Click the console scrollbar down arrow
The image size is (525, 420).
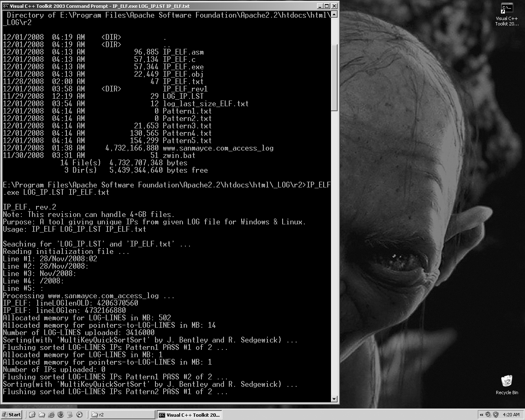point(334,399)
